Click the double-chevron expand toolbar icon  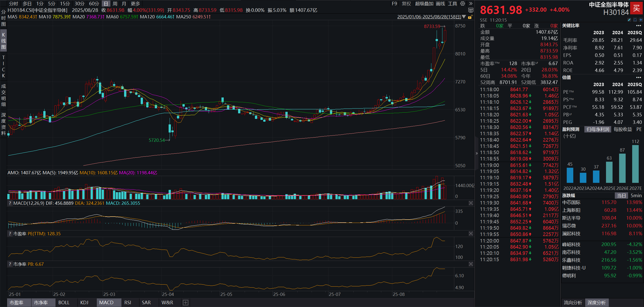pos(471,4)
